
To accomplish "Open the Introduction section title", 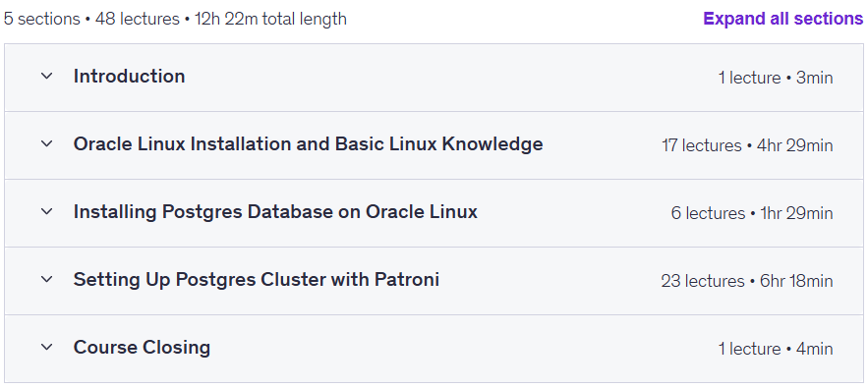I will coord(129,76).
